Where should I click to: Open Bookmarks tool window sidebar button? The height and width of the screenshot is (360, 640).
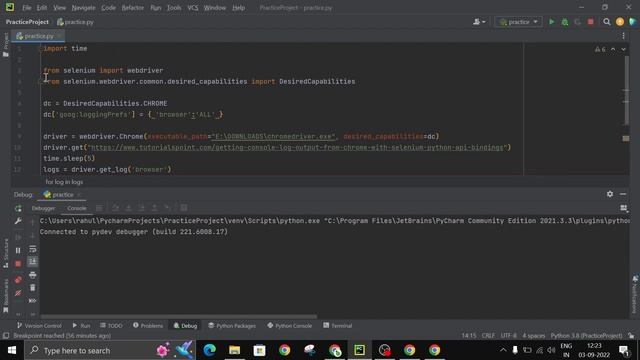[6, 296]
